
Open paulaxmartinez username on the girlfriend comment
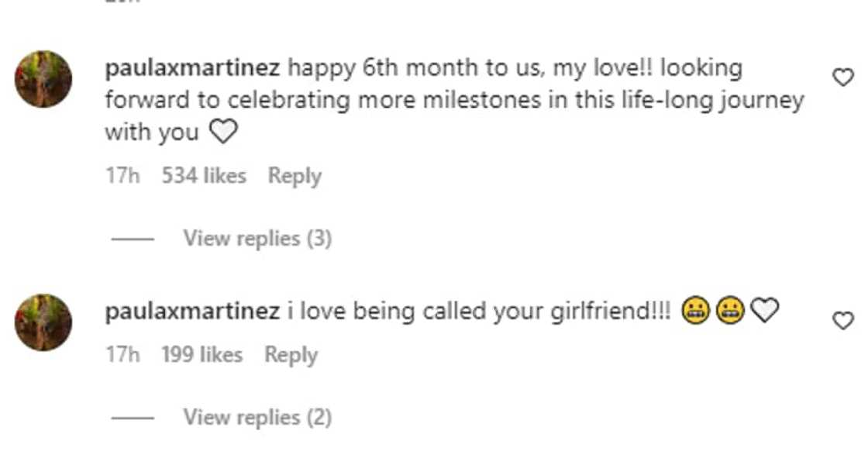tap(192, 312)
